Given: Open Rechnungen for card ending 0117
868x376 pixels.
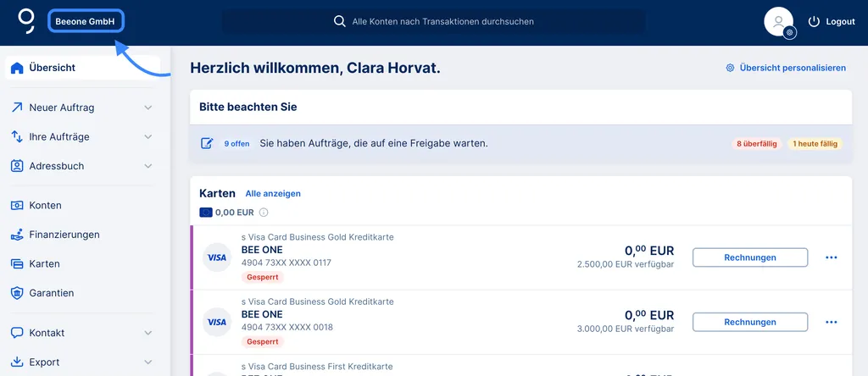Looking at the screenshot, I should [x=749, y=257].
